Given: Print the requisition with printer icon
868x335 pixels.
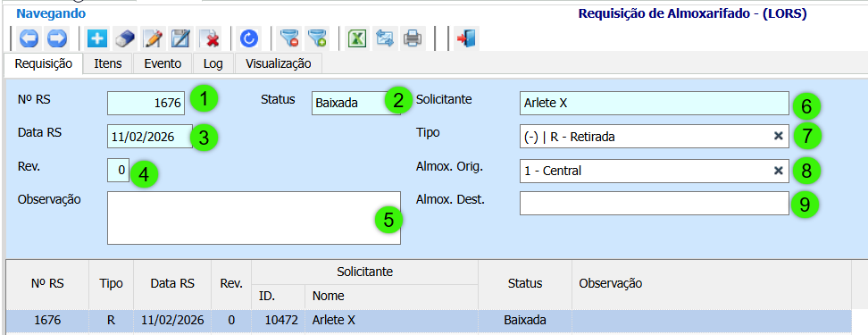Looking at the screenshot, I should (x=413, y=38).
